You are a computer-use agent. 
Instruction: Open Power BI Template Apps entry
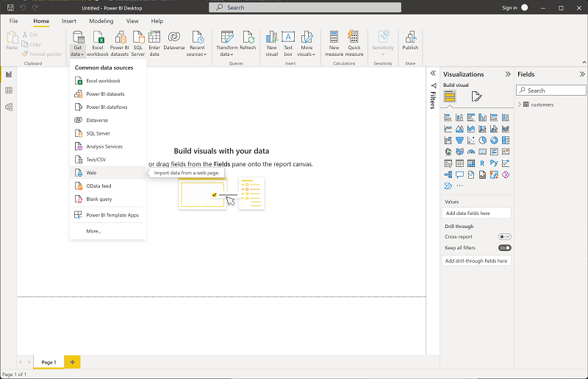108,215
